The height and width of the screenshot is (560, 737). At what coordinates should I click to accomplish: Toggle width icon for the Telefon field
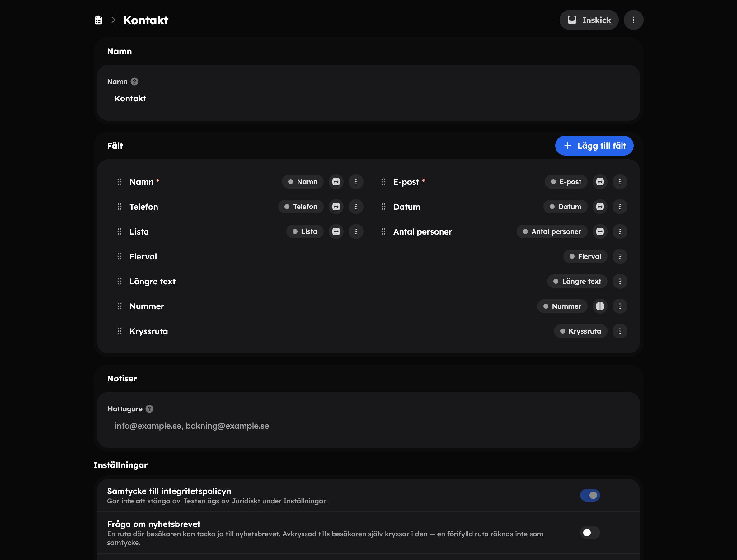point(336,207)
